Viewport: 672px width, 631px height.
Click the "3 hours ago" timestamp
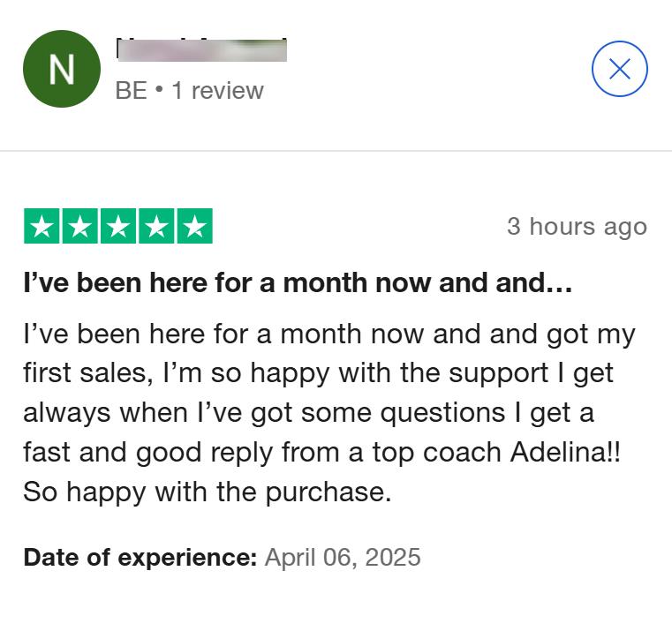point(577,226)
